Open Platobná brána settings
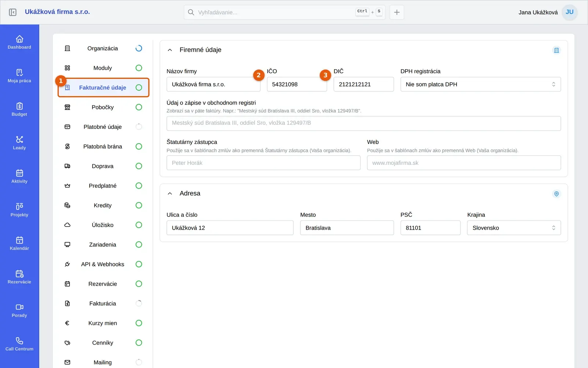 [x=103, y=146]
